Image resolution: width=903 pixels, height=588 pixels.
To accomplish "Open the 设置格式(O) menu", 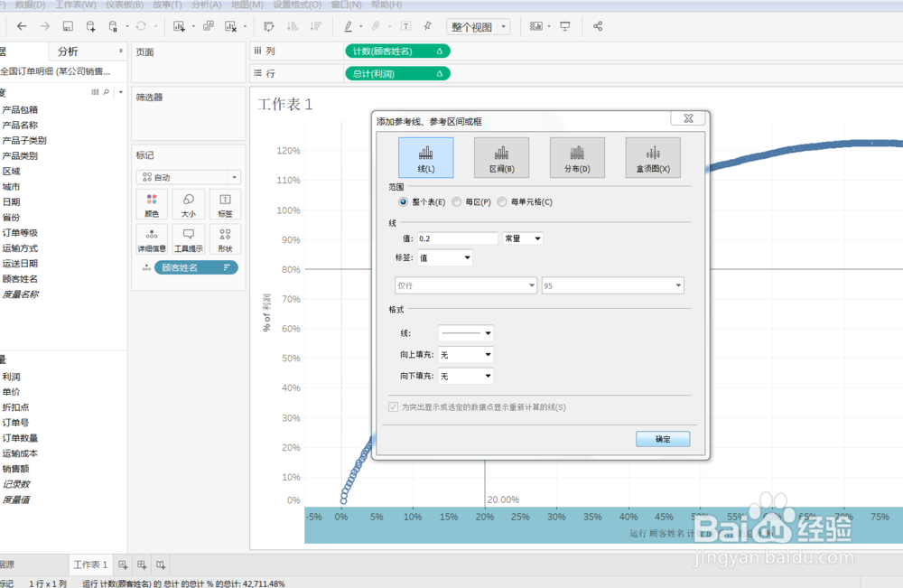I will click(297, 5).
